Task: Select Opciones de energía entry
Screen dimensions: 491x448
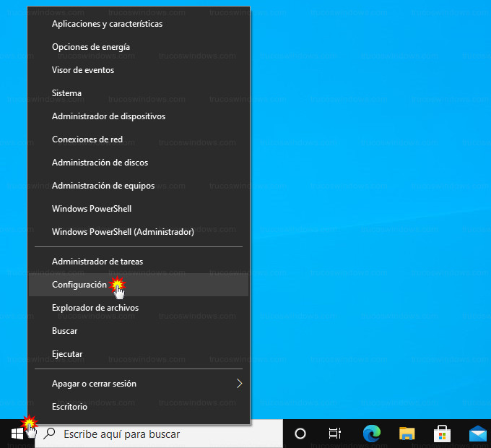Action: (x=139, y=47)
